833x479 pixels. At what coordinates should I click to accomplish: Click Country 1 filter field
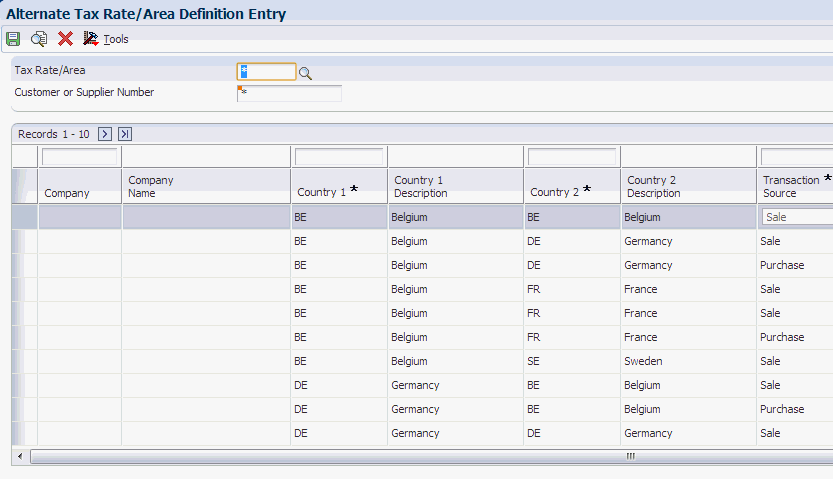tap(339, 157)
